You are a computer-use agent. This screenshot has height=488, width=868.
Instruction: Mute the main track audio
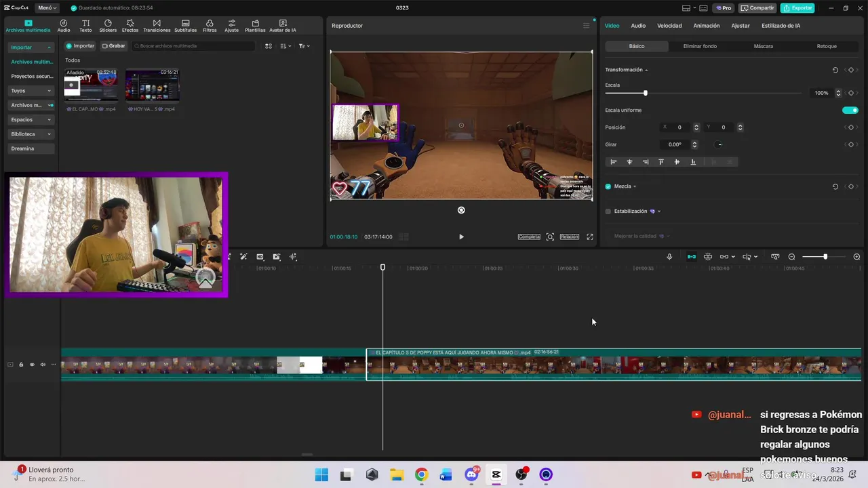(43, 365)
